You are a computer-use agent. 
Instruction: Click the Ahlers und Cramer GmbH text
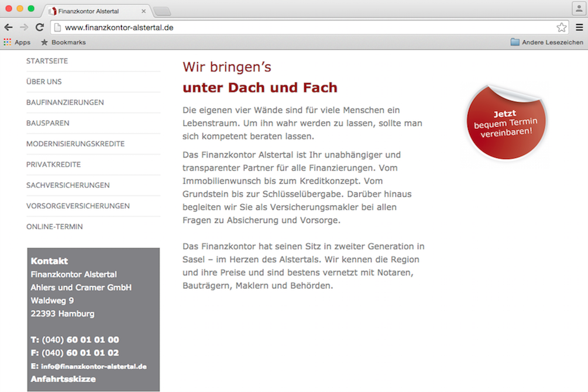tap(81, 287)
